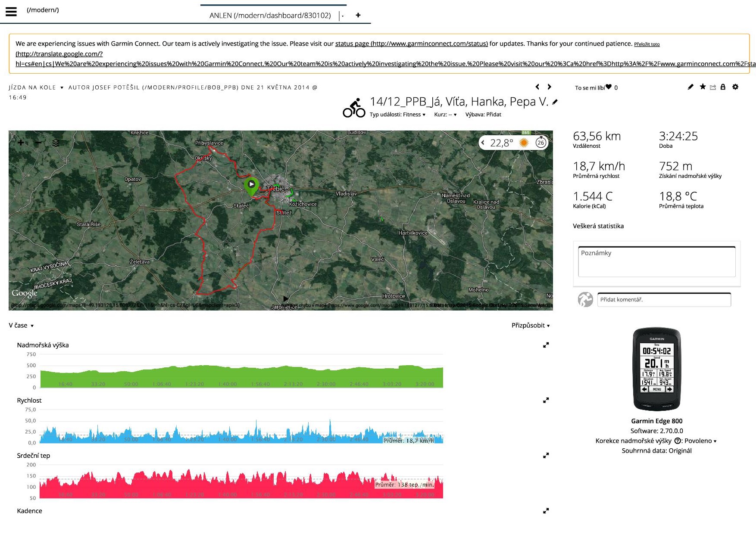Like the activity with heart icon
Image resolution: width=756 pixels, height=534 pixels.
click(609, 87)
